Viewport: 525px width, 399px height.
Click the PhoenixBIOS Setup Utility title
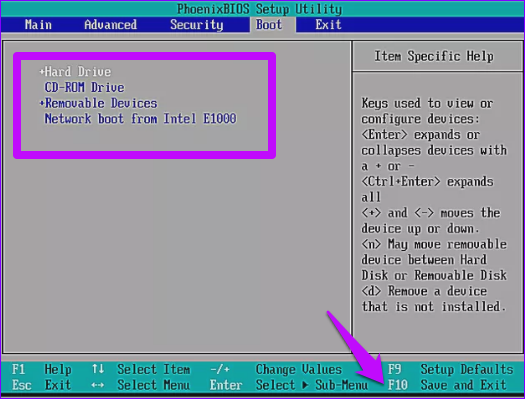pos(259,9)
